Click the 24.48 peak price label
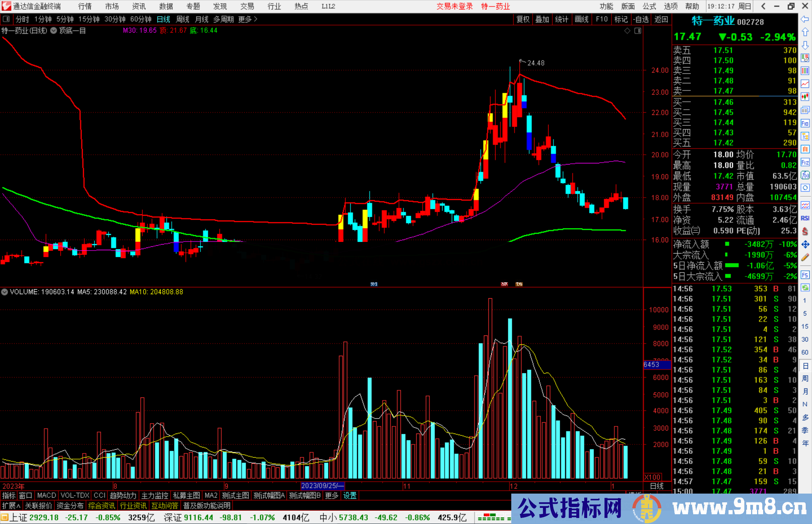 536,63
